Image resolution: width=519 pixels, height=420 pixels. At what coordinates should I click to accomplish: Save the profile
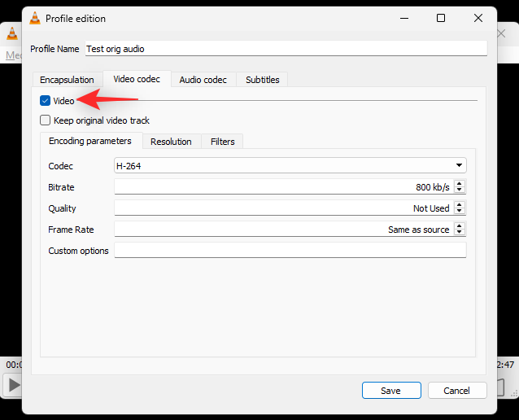click(391, 391)
